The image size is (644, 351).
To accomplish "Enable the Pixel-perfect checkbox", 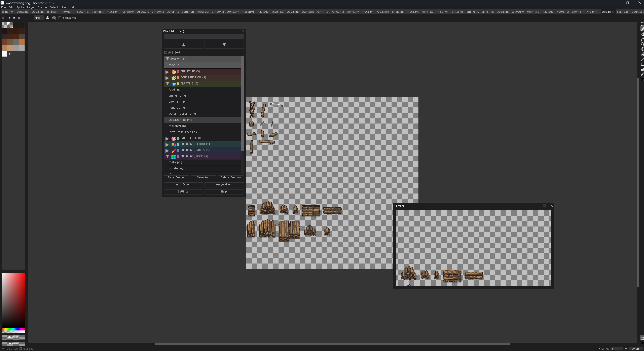I will (60, 18).
